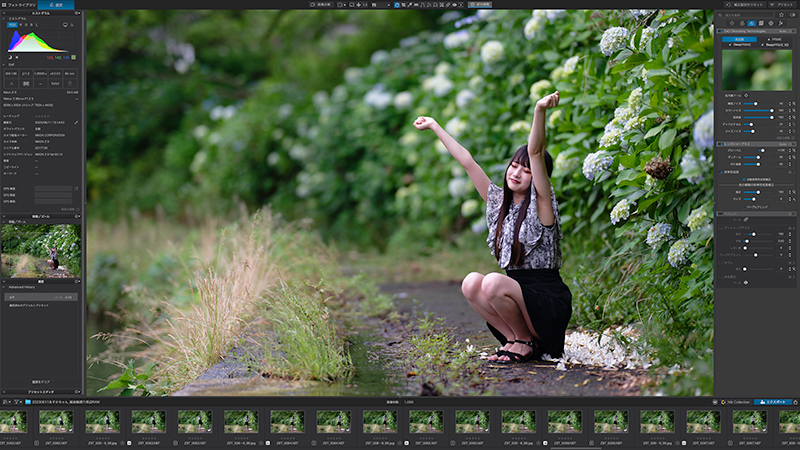
Task: Open the zoom percentage dropdown
Action: click(x=382, y=5)
